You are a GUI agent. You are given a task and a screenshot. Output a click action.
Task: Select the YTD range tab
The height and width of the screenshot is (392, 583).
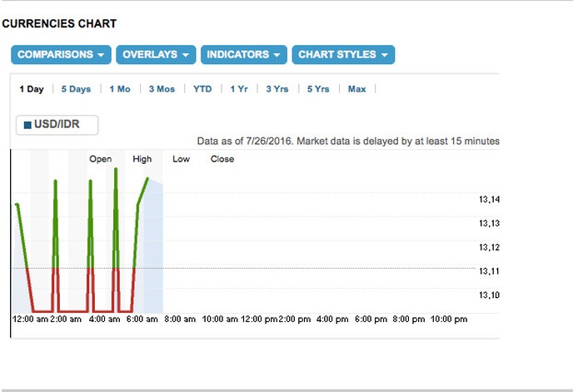click(x=202, y=89)
